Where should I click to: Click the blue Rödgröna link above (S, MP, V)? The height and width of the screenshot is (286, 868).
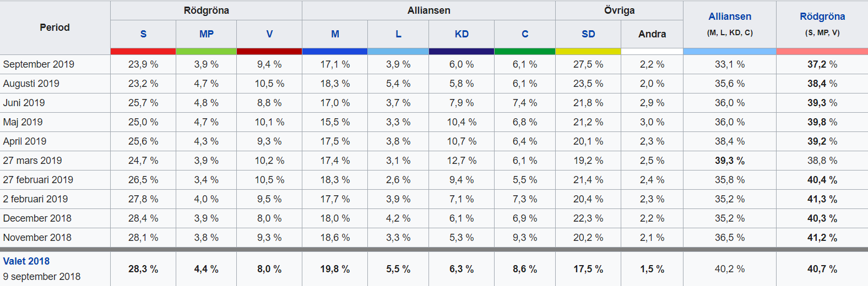pyautogui.click(x=822, y=16)
